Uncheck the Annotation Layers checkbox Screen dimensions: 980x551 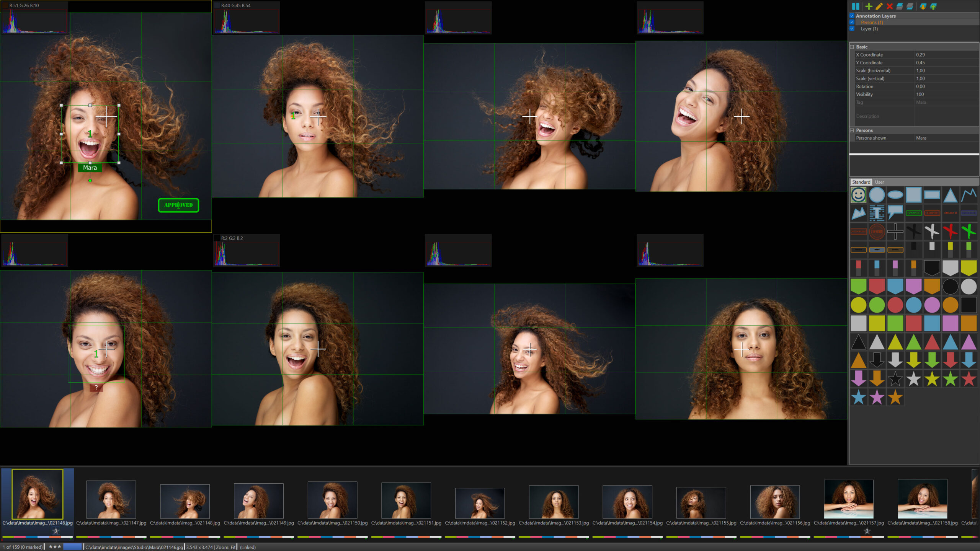tap(852, 16)
